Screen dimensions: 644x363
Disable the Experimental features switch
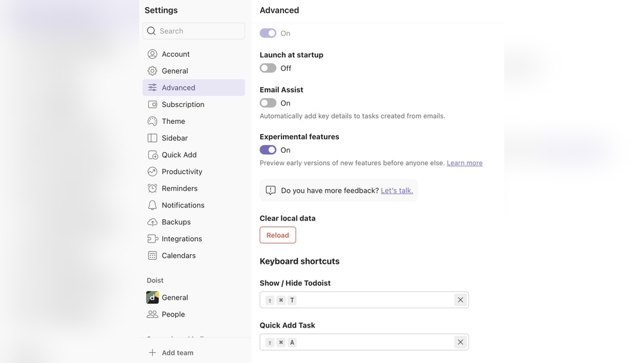pos(268,150)
